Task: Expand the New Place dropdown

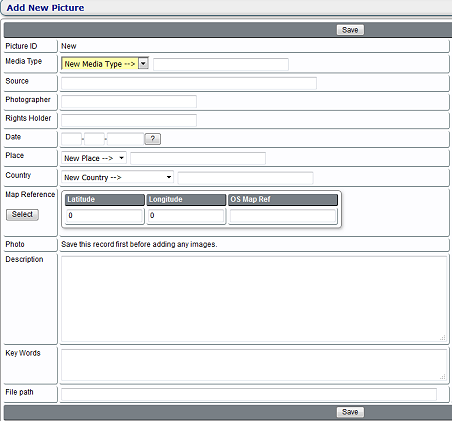Action: pos(94,158)
